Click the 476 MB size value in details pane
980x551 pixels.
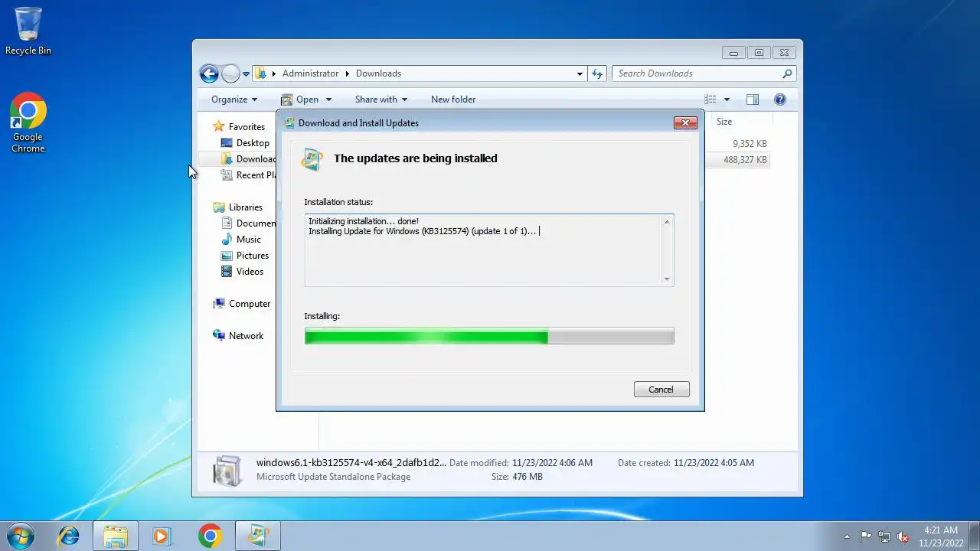click(527, 477)
